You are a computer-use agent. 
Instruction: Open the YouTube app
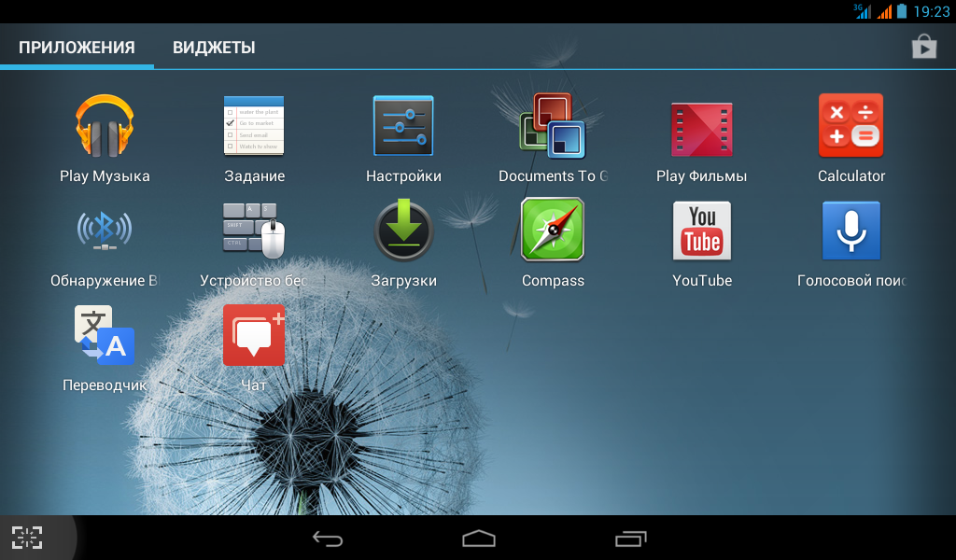(702, 231)
